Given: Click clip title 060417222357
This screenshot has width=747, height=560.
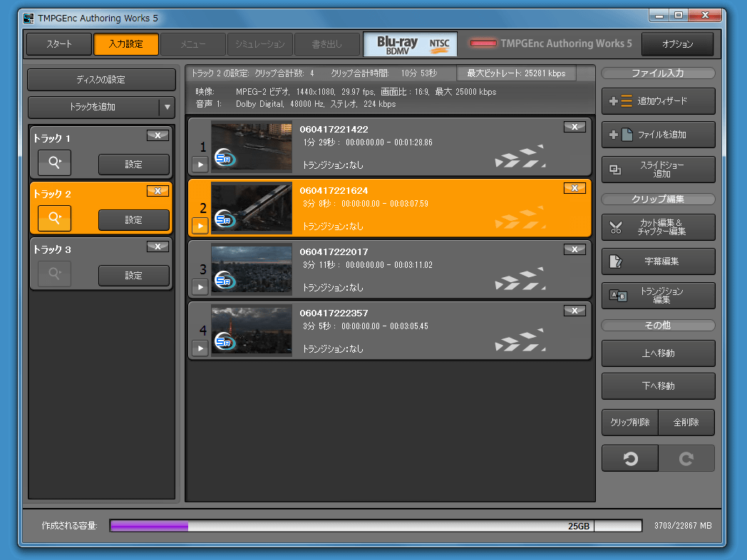Looking at the screenshot, I should pos(334,313).
